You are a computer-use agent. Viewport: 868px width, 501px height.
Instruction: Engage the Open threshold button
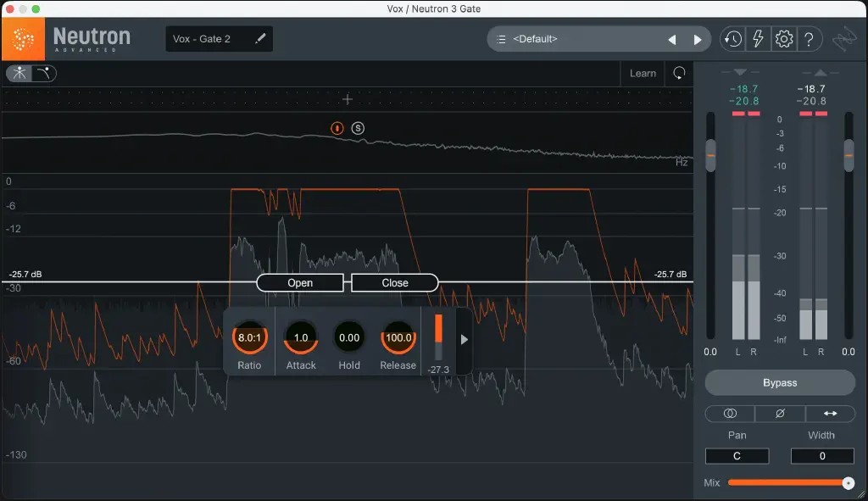[x=298, y=282]
